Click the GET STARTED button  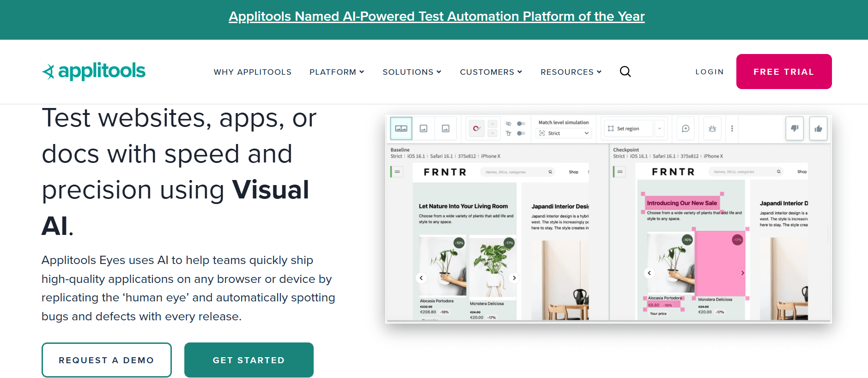tap(249, 360)
